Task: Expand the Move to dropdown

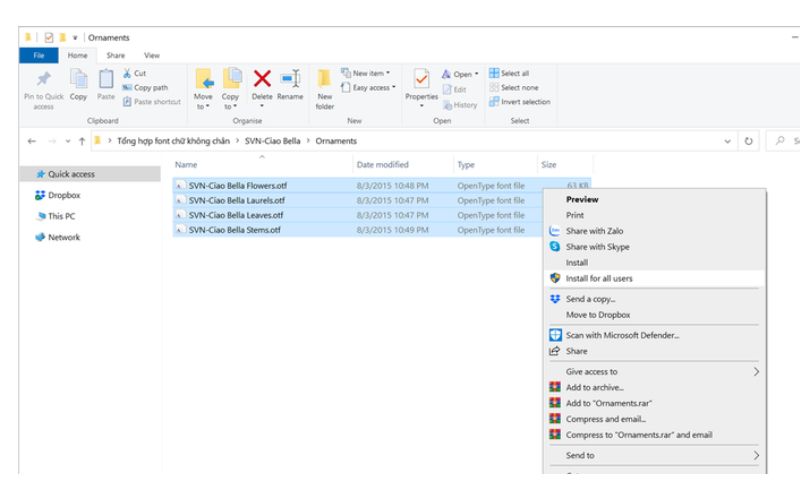Action: 203,107
